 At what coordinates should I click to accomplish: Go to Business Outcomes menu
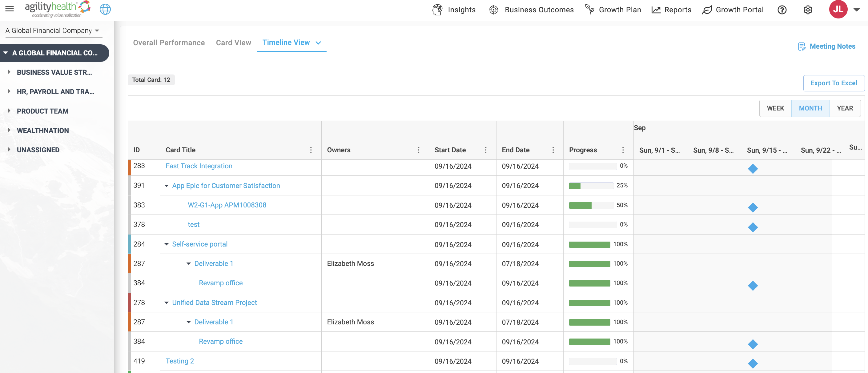(539, 10)
